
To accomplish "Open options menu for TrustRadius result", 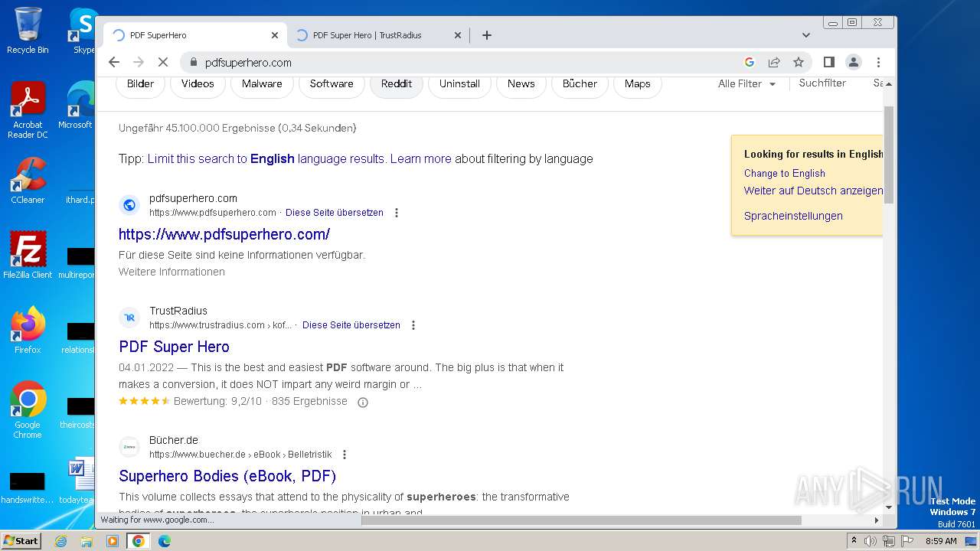I will pos(413,325).
